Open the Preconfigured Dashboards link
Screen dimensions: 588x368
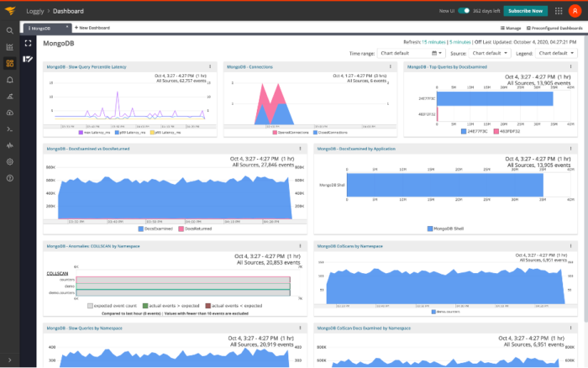[553, 28]
